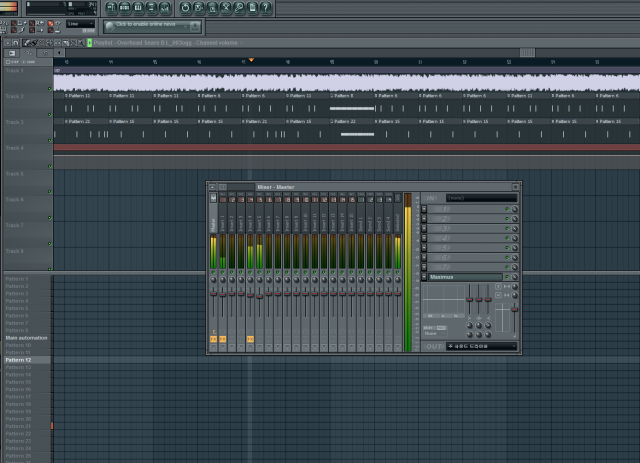The height and width of the screenshot is (463, 640).
Task: Select the Send 1 mixer track
Action: tap(361, 223)
